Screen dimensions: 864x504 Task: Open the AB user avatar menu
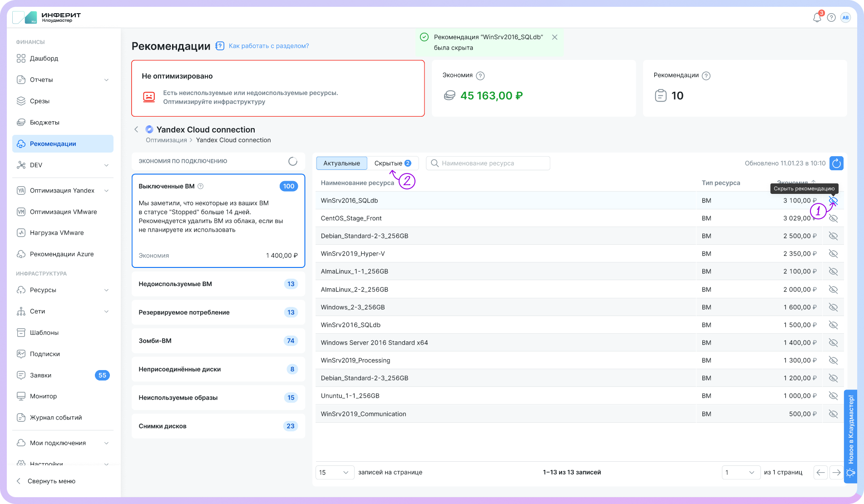click(x=845, y=18)
